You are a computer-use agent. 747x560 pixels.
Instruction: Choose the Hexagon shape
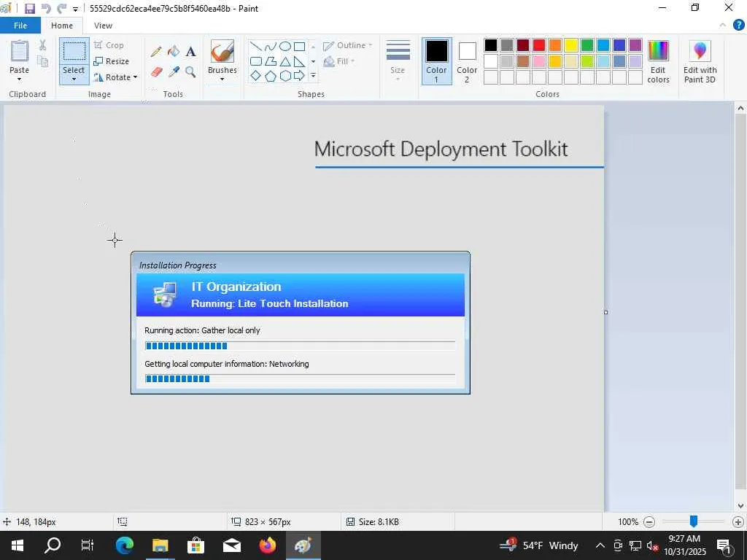(x=285, y=75)
